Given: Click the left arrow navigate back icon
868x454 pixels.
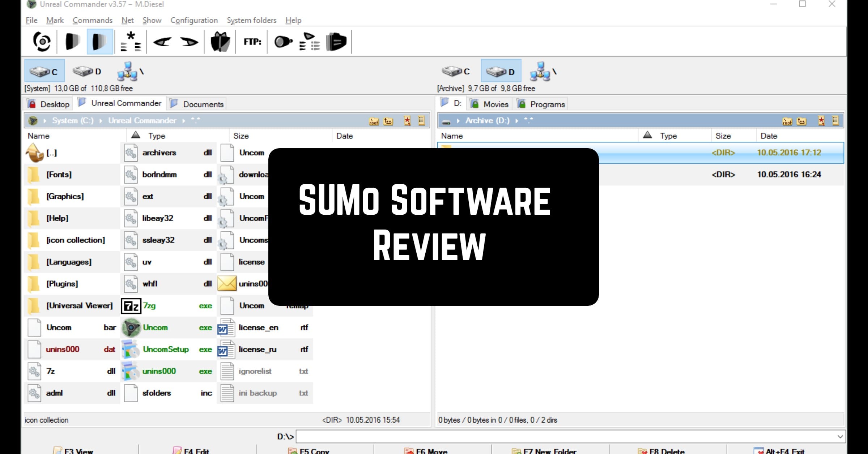Looking at the screenshot, I should [x=163, y=41].
